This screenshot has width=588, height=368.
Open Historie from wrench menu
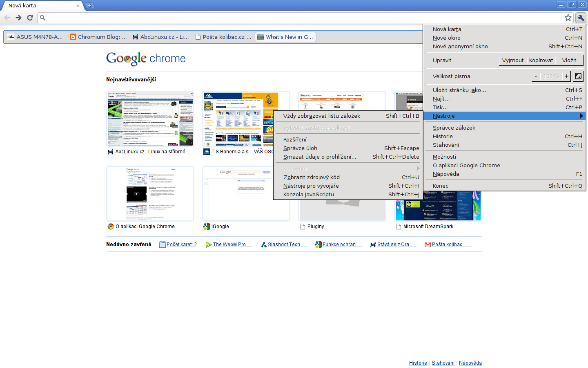tap(504, 136)
